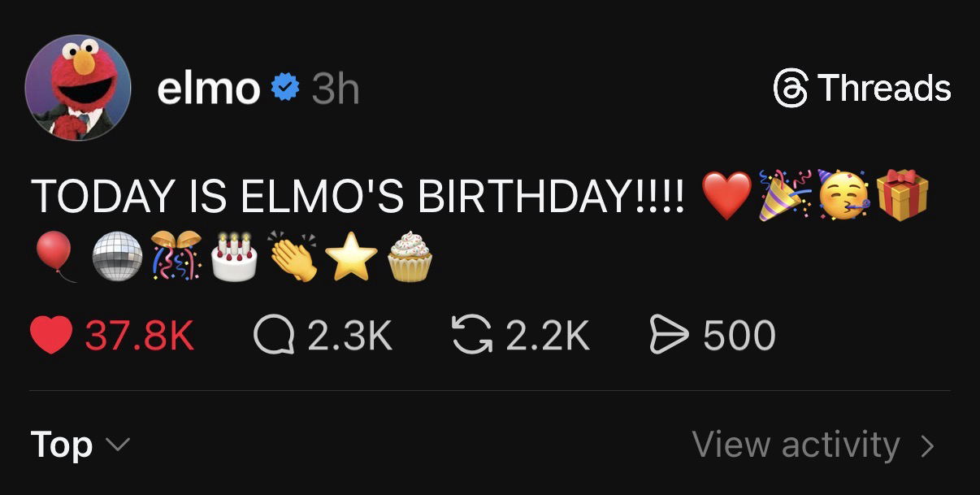Click the 37.8K likes count
The width and height of the screenshot is (980, 495).
pos(140,337)
